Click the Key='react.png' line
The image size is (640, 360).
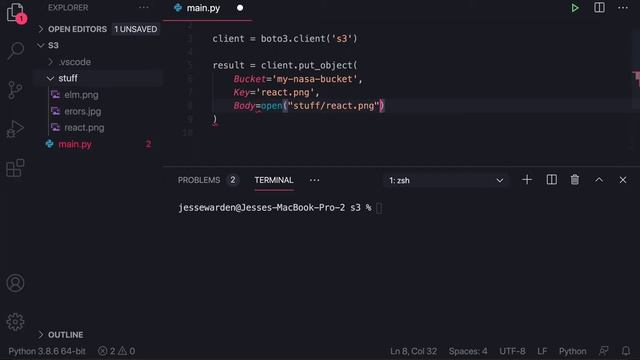point(276,92)
